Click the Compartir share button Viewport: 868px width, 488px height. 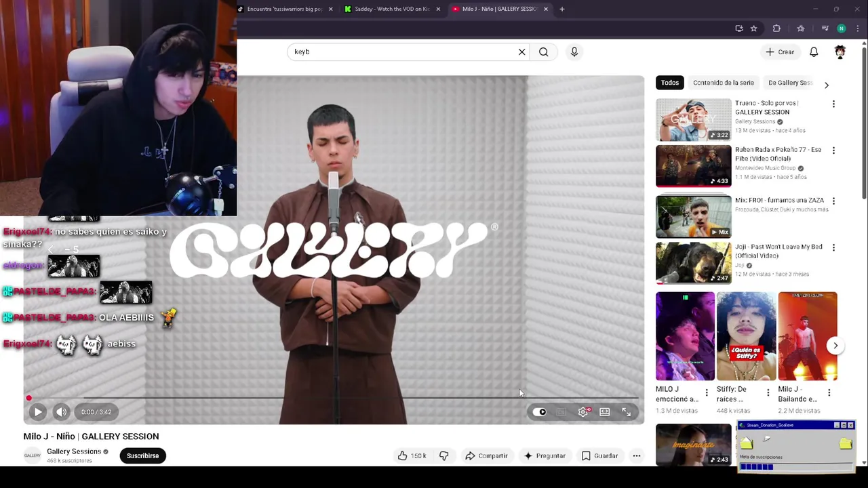486,456
